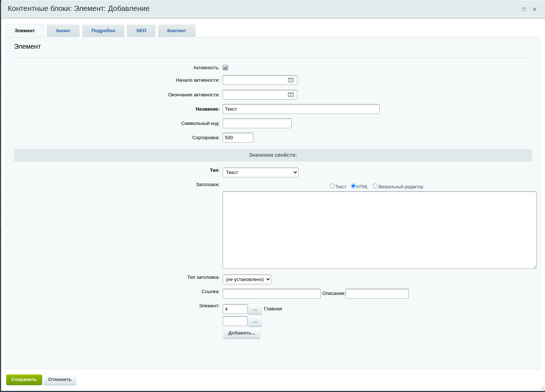Browse element next to value 4

coord(255,309)
